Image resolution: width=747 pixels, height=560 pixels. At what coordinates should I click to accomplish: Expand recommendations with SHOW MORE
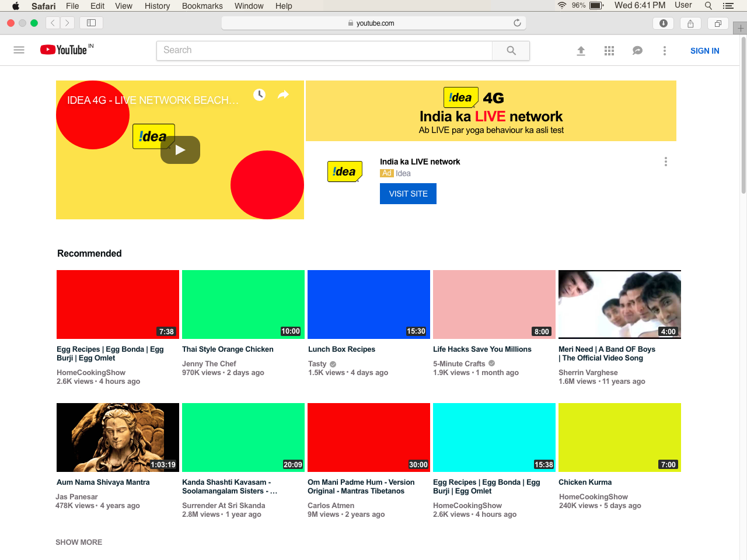(x=79, y=542)
